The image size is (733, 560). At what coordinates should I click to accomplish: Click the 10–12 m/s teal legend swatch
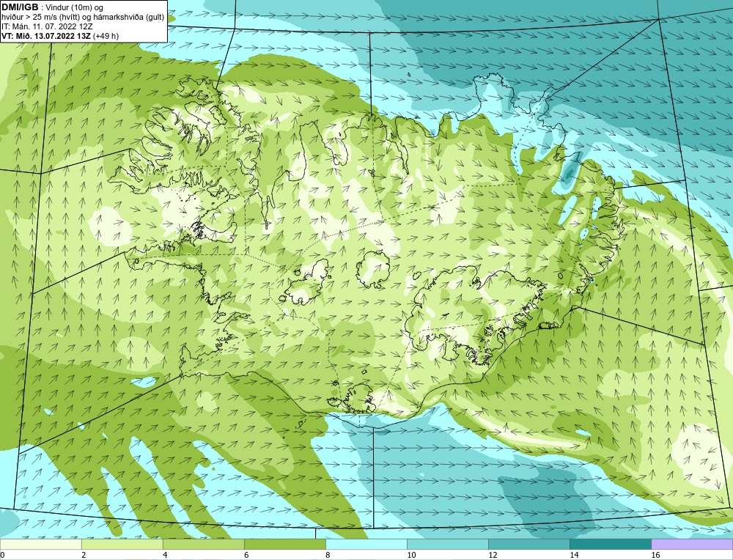tap(448, 544)
